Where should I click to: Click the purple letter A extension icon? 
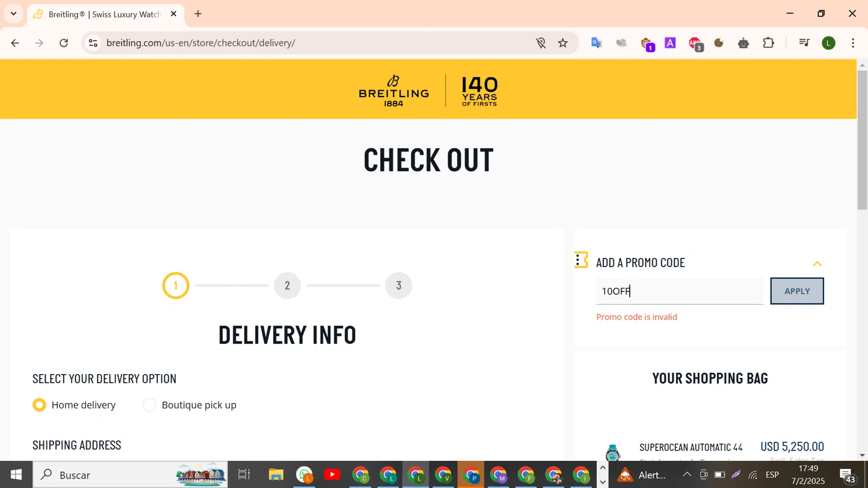[670, 43]
